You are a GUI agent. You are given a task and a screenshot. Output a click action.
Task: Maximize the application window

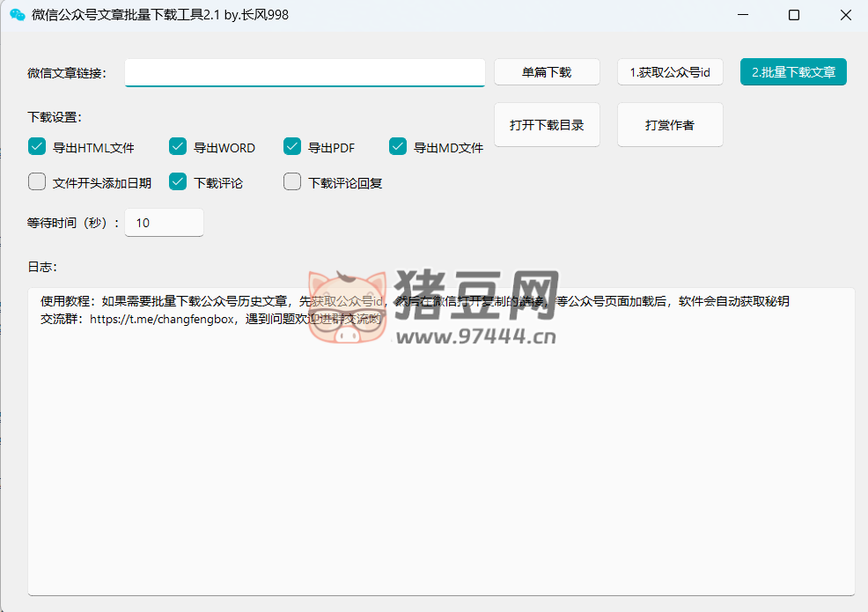click(x=794, y=15)
